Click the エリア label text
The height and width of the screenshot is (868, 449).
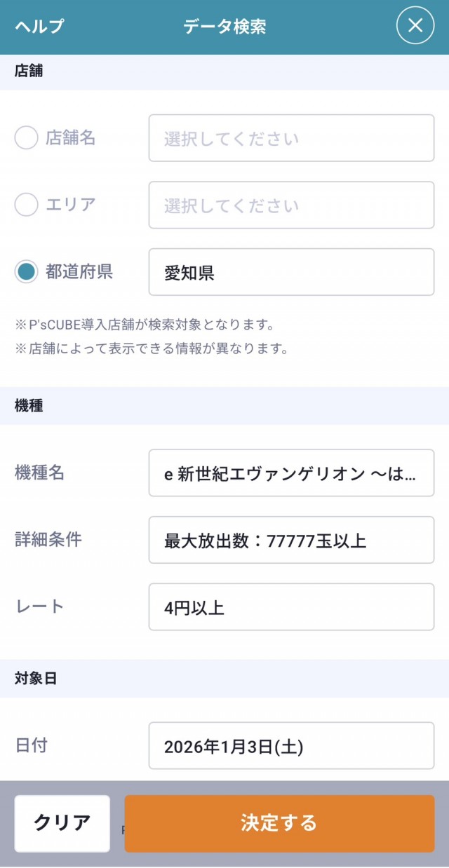pyautogui.click(x=70, y=205)
